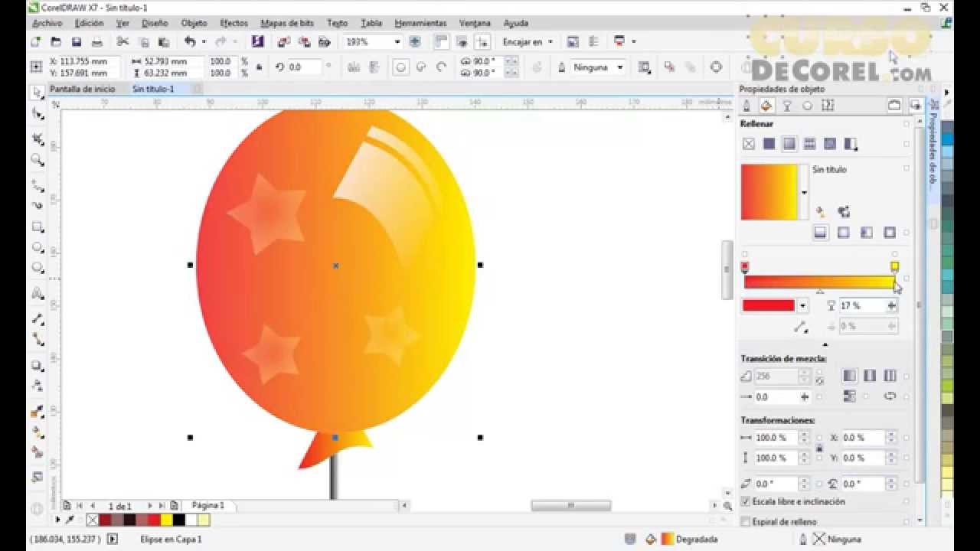Choose the Arc shape icon in property bar

click(441, 67)
